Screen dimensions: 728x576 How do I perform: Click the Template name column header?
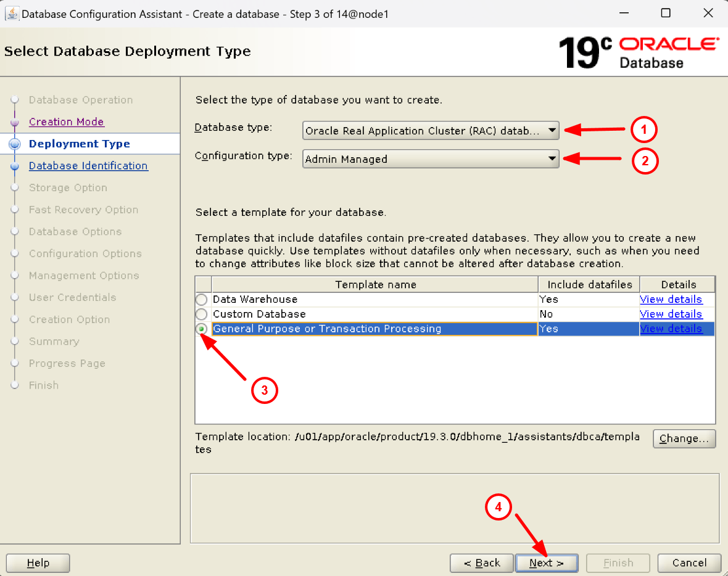pyautogui.click(x=375, y=284)
